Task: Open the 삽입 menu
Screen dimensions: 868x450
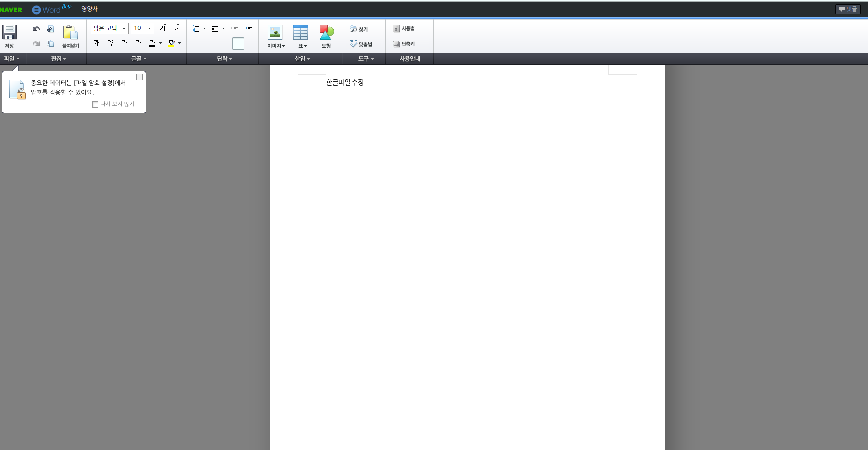Action: pos(302,59)
